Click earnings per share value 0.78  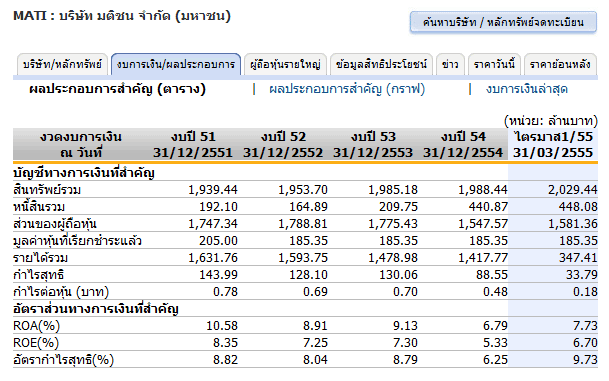[x=225, y=292]
